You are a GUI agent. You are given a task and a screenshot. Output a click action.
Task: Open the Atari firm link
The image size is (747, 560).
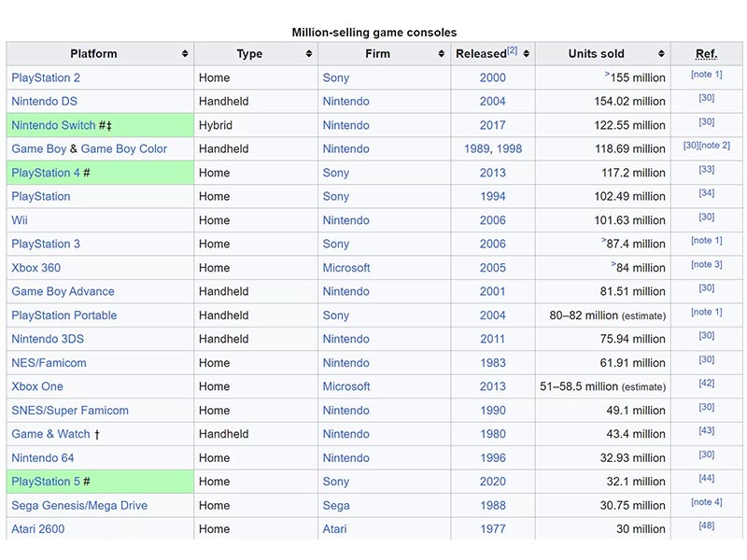(335, 529)
